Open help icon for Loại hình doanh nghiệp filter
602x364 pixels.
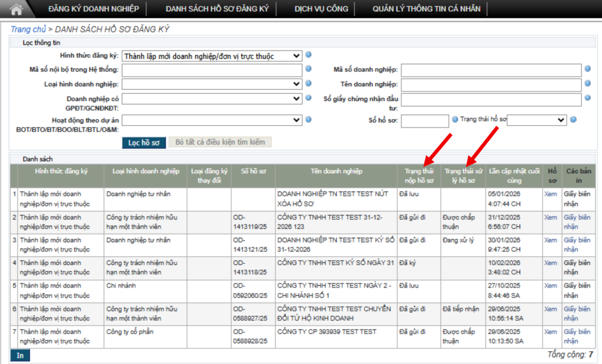point(308,83)
